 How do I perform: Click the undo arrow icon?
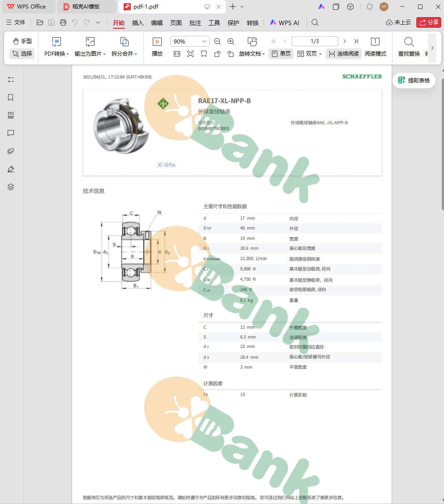tap(75, 22)
